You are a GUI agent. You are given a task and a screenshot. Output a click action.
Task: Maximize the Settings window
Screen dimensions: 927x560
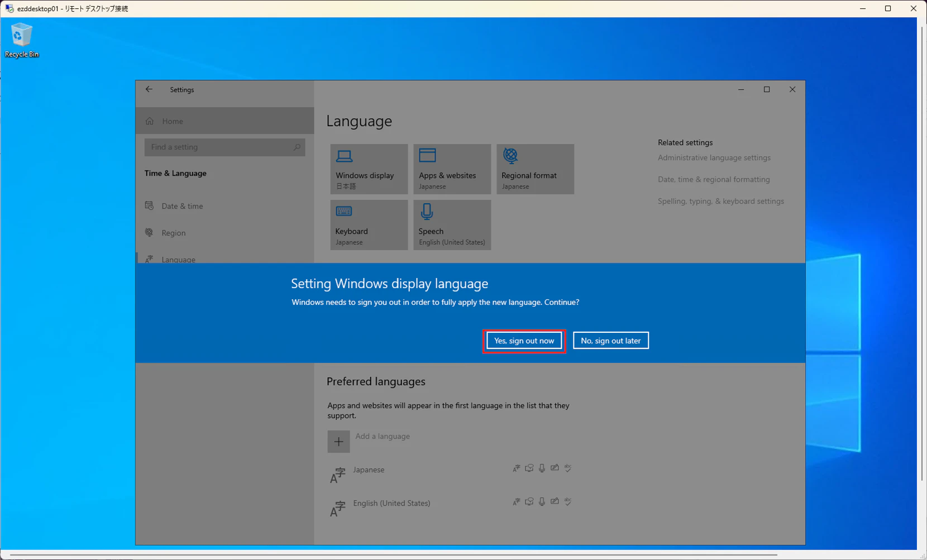pyautogui.click(x=767, y=89)
